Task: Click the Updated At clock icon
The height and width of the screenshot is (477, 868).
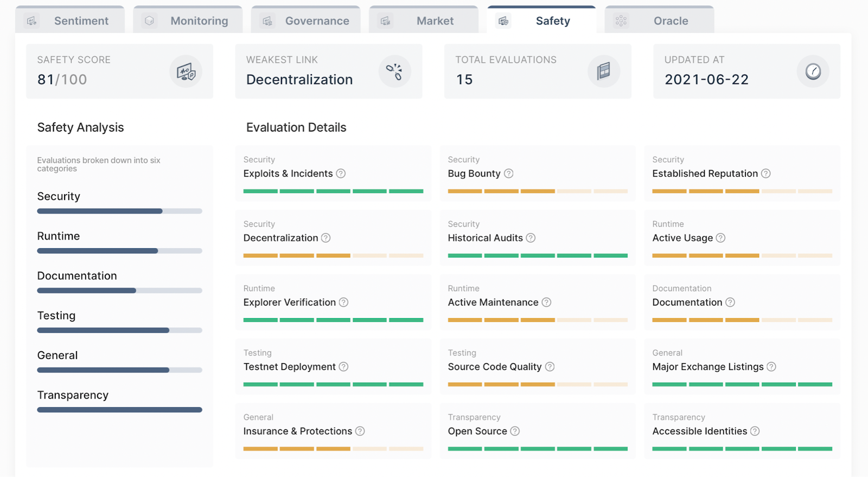Action: pyautogui.click(x=813, y=72)
